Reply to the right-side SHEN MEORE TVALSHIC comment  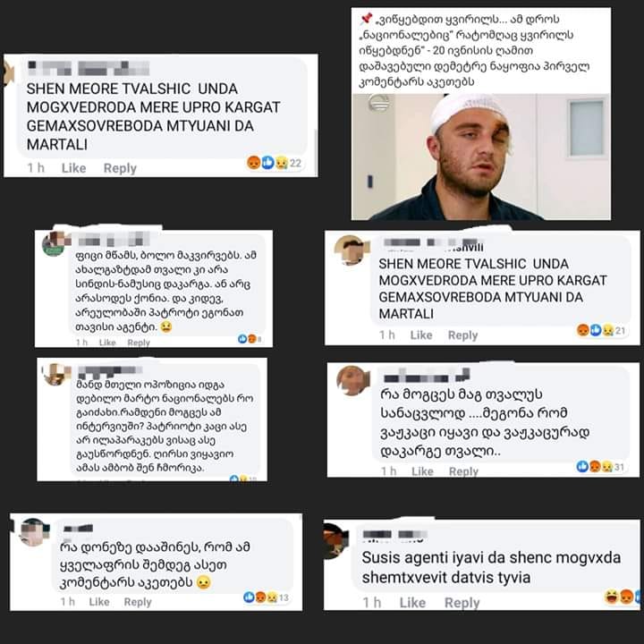tap(462, 335)
